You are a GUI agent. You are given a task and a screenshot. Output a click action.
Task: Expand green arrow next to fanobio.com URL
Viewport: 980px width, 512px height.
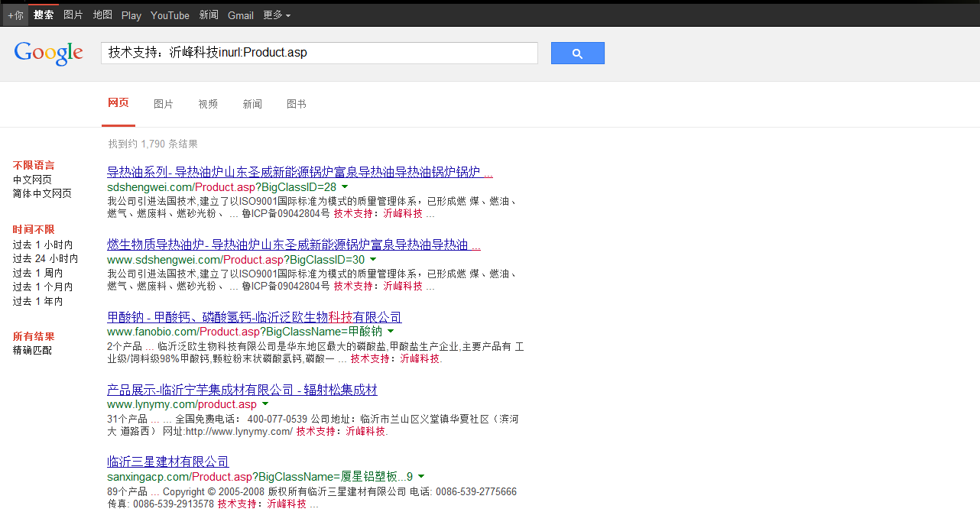pyautogui.click(x=390, y=332)
